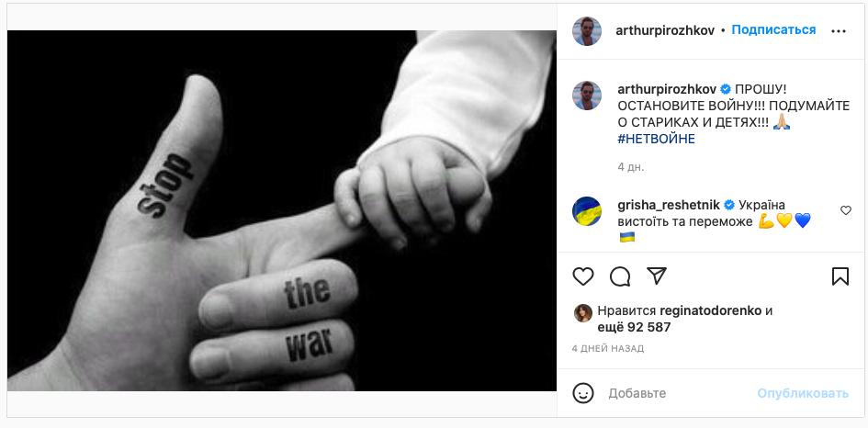This screenshot has width=868, height=428.
Task: Open the #НЕТВОЙНЕ hashtag link
Action: [656, 140]
